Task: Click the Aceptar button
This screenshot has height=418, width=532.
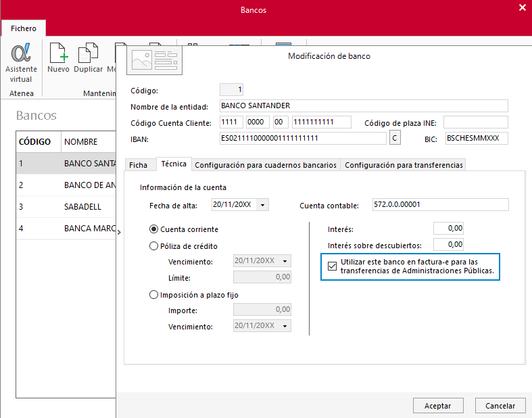Action: coord(438,406)
